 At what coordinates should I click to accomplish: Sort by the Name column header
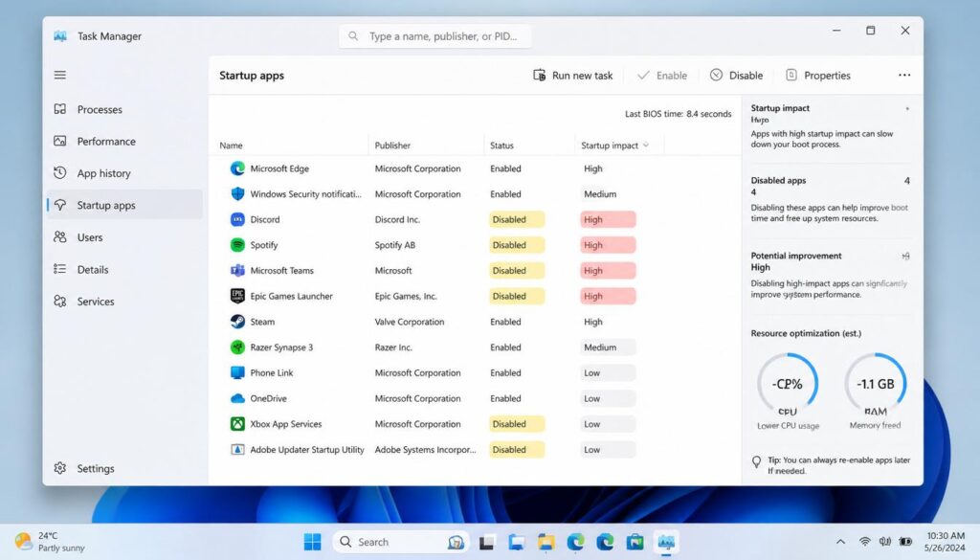pyautogui.click(x=231, y=145)
